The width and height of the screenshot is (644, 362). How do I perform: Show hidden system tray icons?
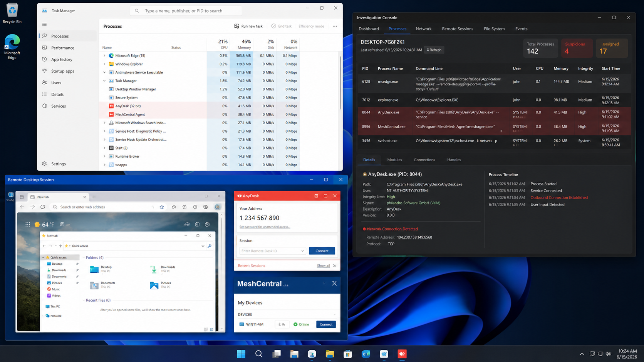coord(582,354)
